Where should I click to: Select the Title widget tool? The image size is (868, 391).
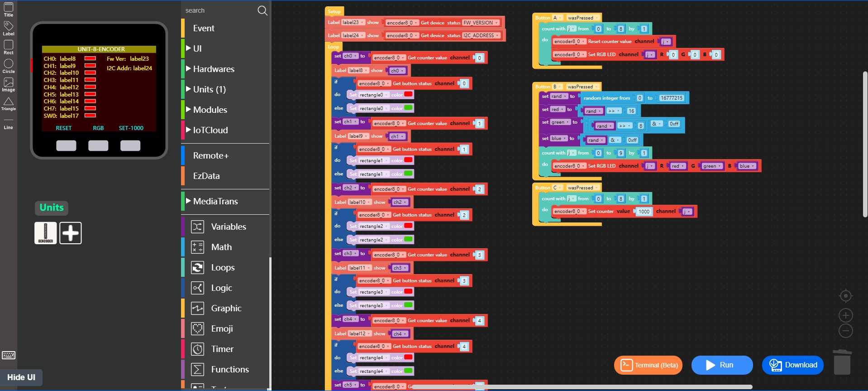coord(9,9)
